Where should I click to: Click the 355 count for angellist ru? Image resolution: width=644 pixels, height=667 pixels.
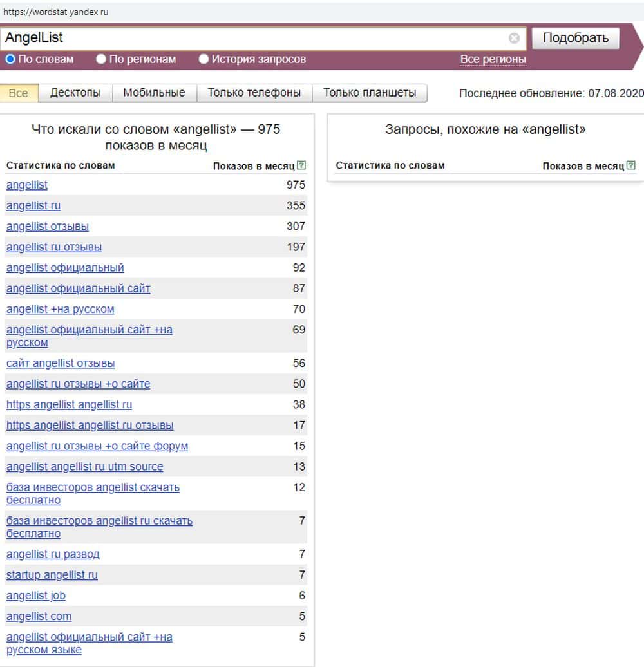tap(296, 206)
